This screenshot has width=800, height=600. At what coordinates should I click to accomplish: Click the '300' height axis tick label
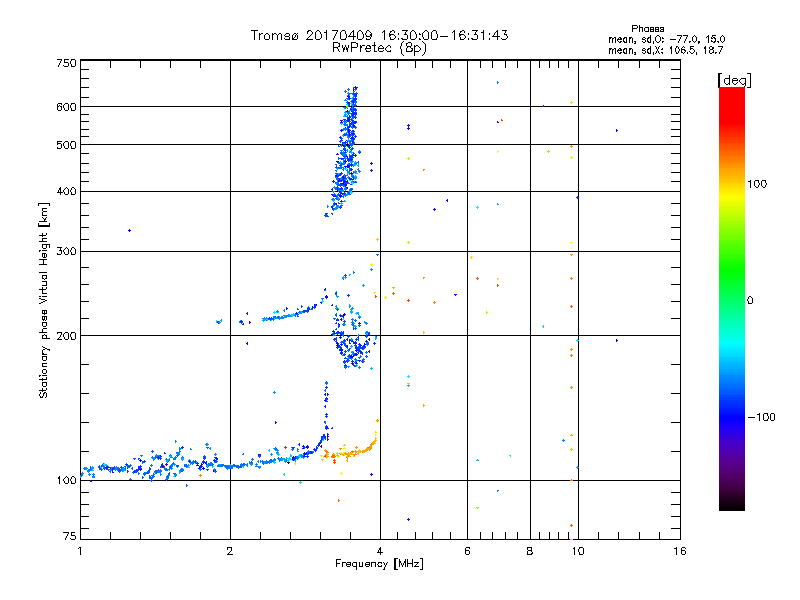(66, 252)
